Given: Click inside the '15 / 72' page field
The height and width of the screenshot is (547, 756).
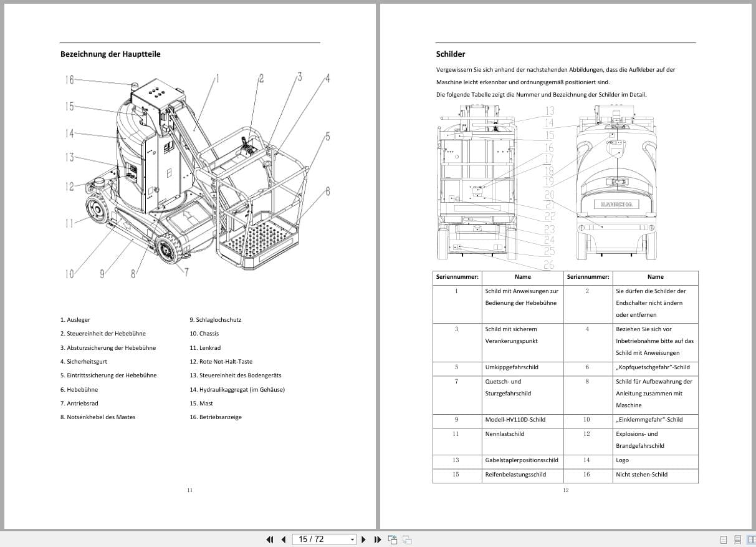Looking at the screenshot, I should pyautogui.click(x=315, y=539).
